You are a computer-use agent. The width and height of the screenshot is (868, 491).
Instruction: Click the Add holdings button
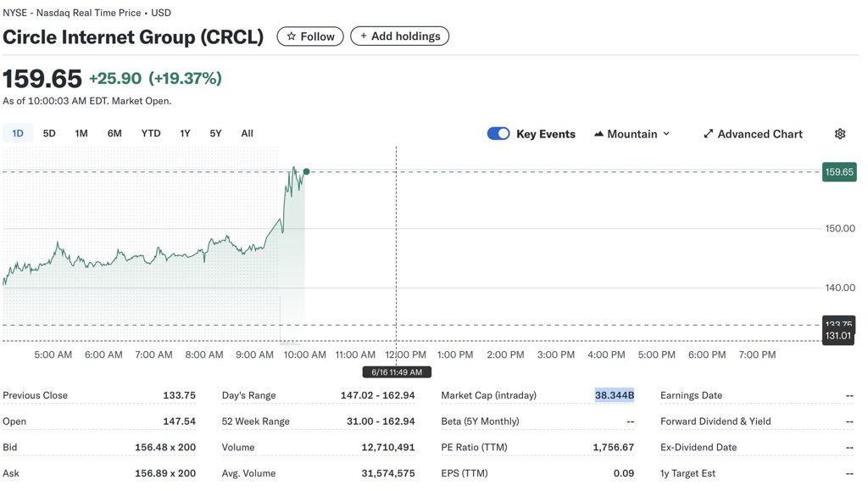400,36
